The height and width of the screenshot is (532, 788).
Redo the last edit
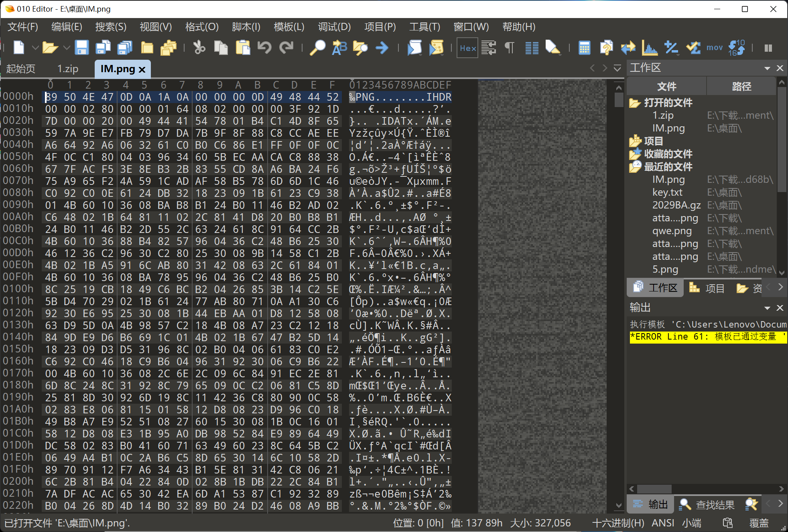(x=286, y=48)
